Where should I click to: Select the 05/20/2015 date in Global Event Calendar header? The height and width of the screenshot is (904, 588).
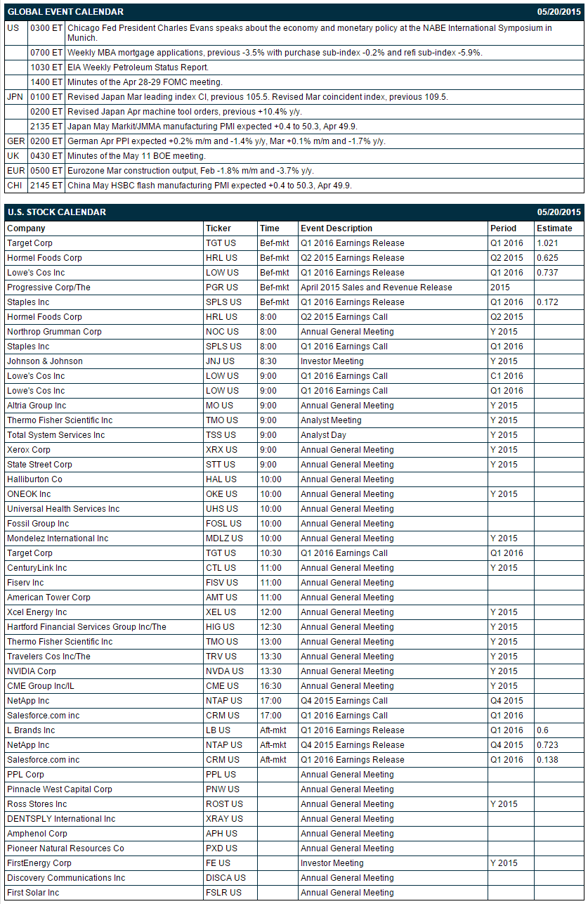coord(559,12)
